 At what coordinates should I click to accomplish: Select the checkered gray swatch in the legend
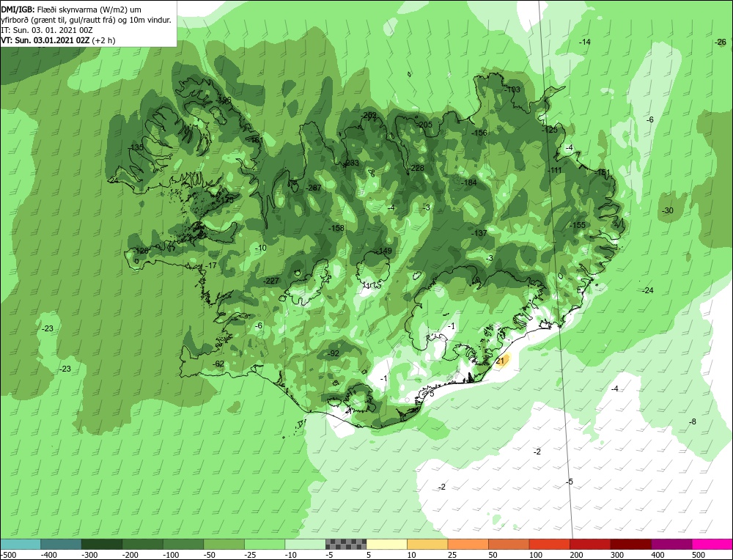coord(345,544)
